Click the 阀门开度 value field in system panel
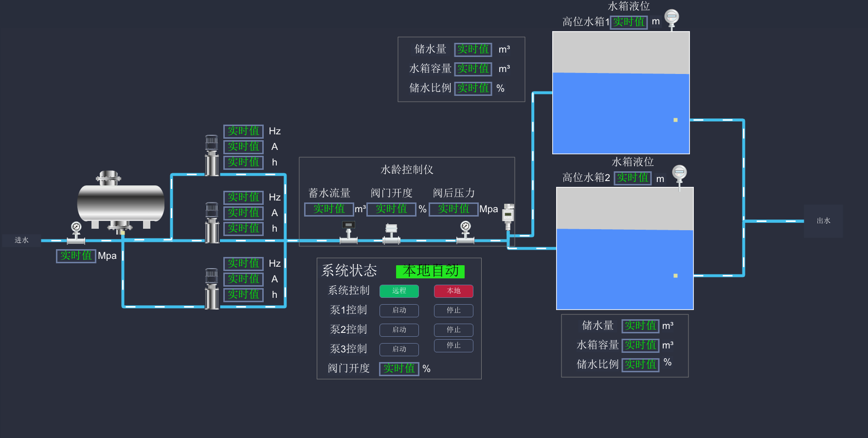Image resolution: width=868 pixels, height=438 pixels. click(x=399, y=368)
